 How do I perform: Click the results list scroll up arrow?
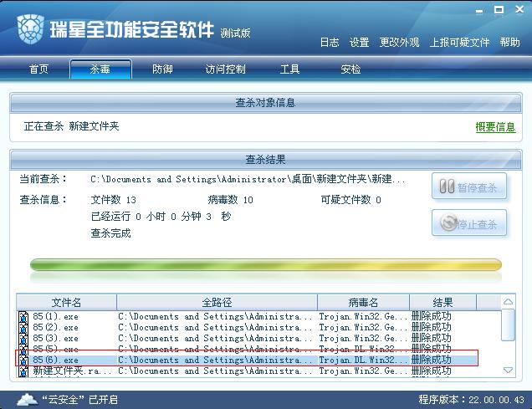coord(508,302)
